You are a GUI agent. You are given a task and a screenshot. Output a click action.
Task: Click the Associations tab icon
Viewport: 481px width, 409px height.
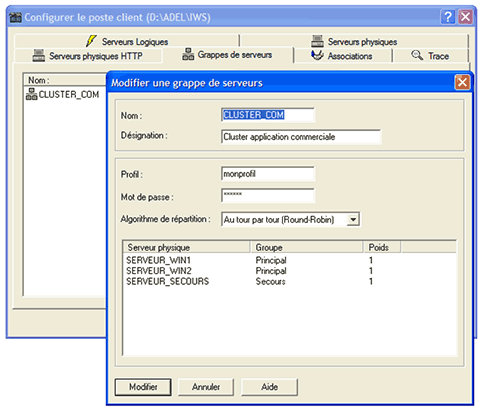(317, 55)
